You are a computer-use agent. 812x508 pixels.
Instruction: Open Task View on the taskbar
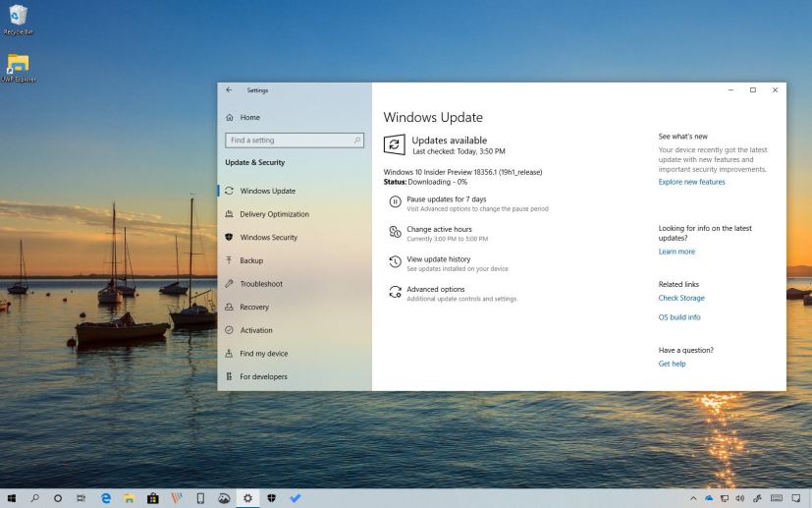(81, 498)
